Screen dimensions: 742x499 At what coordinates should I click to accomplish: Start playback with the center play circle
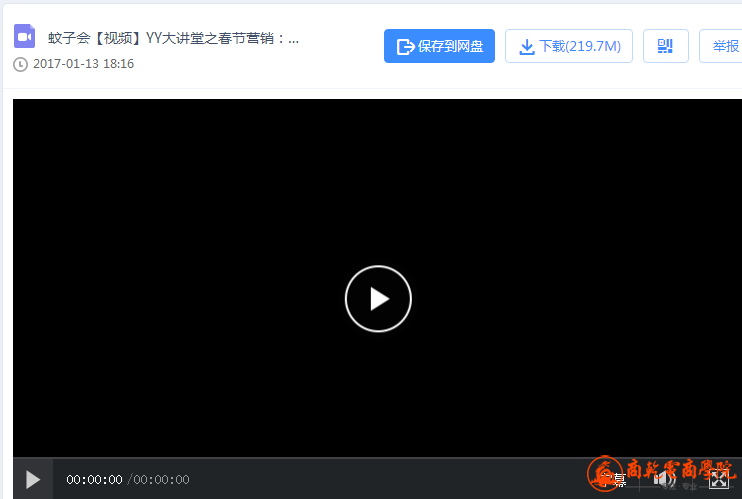[x=378, y=299]
